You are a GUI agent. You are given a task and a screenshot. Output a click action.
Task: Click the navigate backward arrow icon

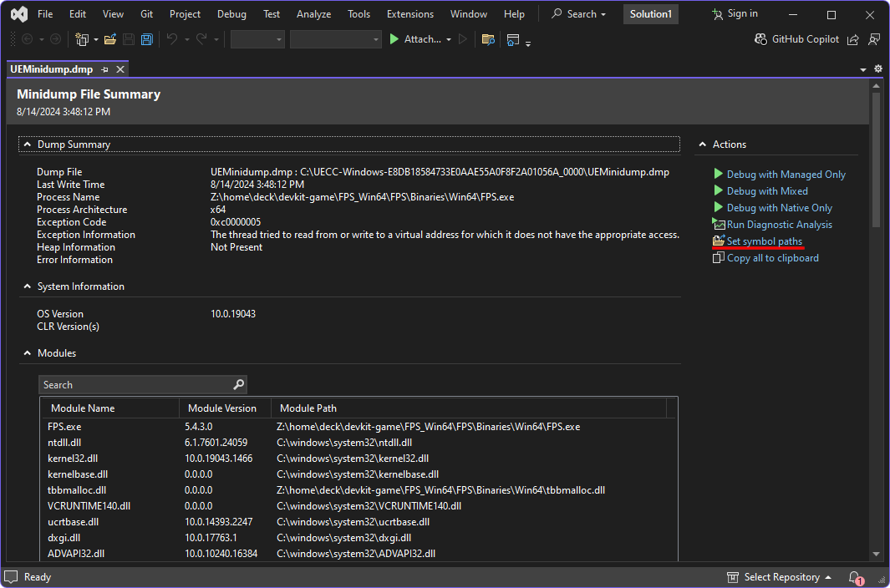tap(27, 39)
